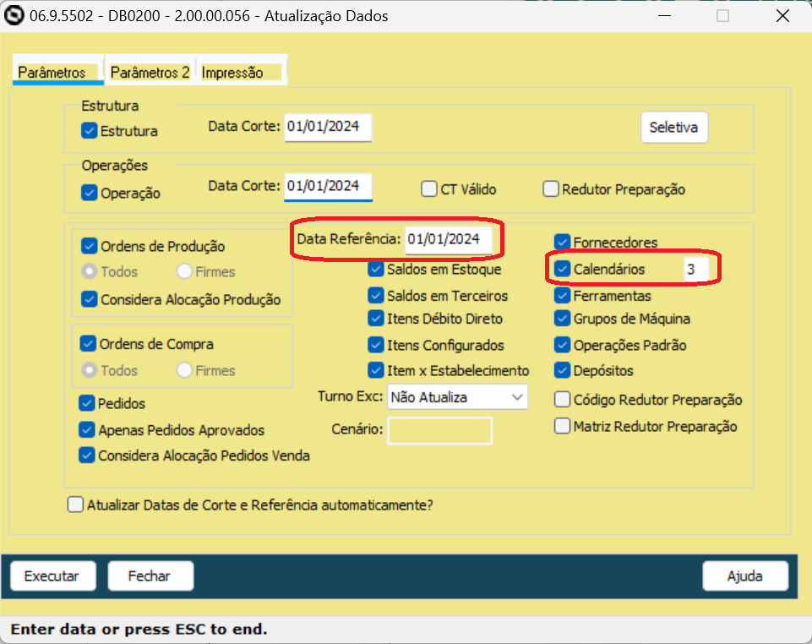
Task: Select Todos under Ordens de Compra
Action: (89, 370)
